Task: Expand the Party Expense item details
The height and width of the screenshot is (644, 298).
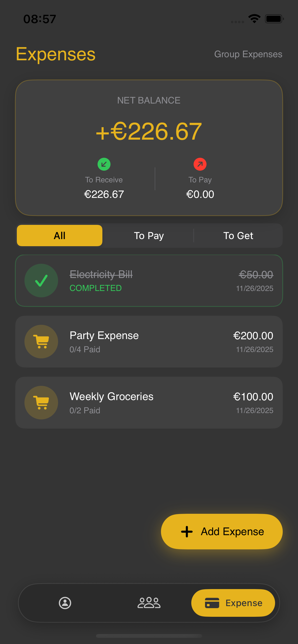Action: click(149, 341)
